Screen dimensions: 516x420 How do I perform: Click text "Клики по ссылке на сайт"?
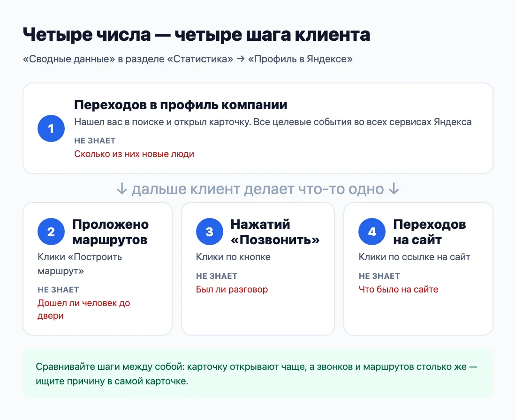point(414,257)
